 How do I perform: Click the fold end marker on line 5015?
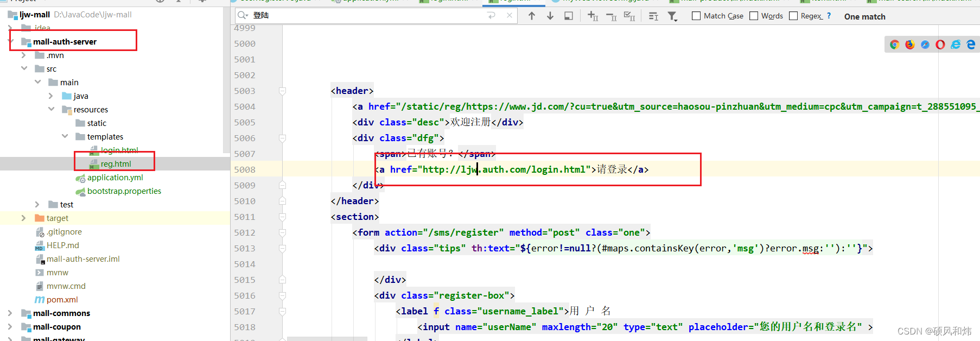(x=282, y=280)
